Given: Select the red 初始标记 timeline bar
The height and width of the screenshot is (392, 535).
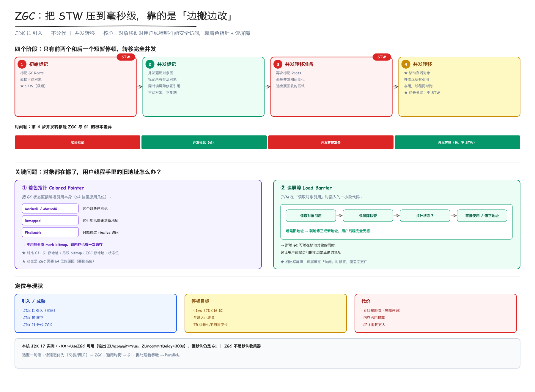Looking at the screenshot, I should pyautogui.click(x=78, y=142).
